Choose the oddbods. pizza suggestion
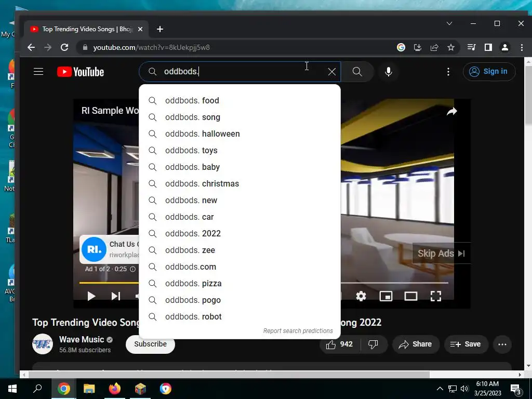The height and width of the screenshot is (399, 532). click(x=240, y=283)
